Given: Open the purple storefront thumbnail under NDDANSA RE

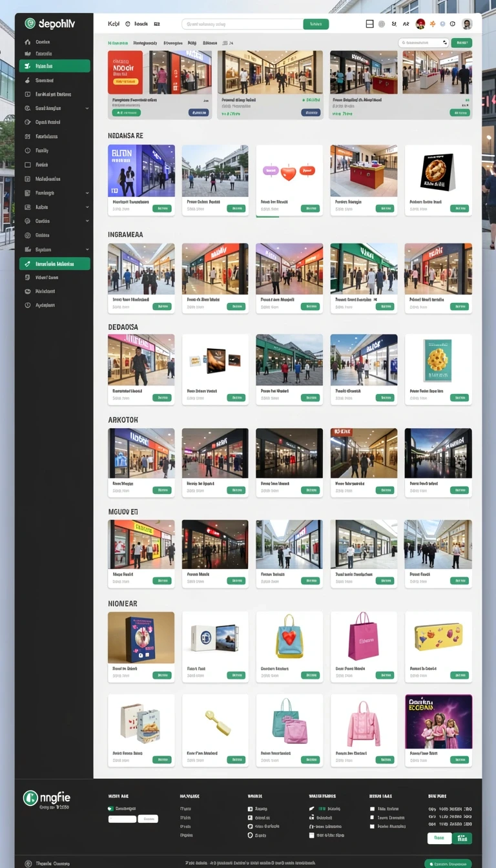Looking at the screenshot, I should click(141, 170).
